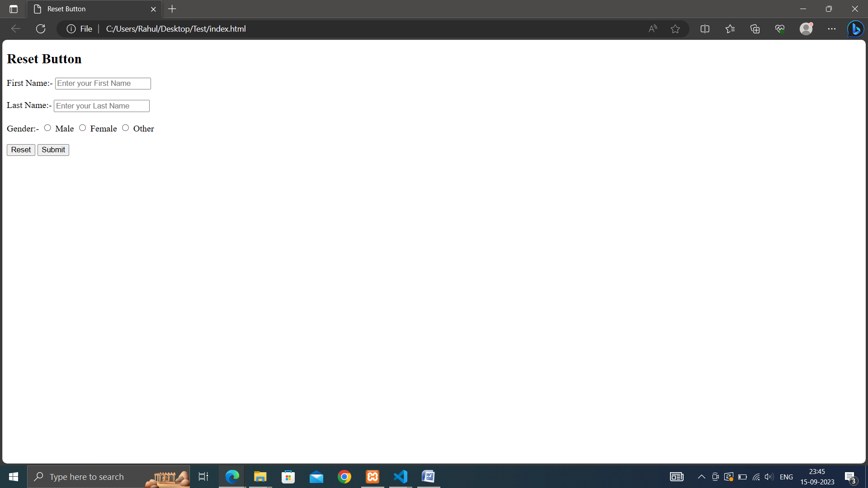
Task: Focus the First Name input field
Action: click(x=103, y=84)
